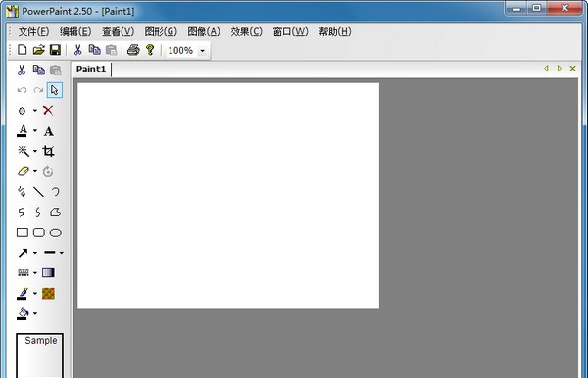Click the scissors icon in the left toolbox

pyautogui.click(x=22, y=71)
